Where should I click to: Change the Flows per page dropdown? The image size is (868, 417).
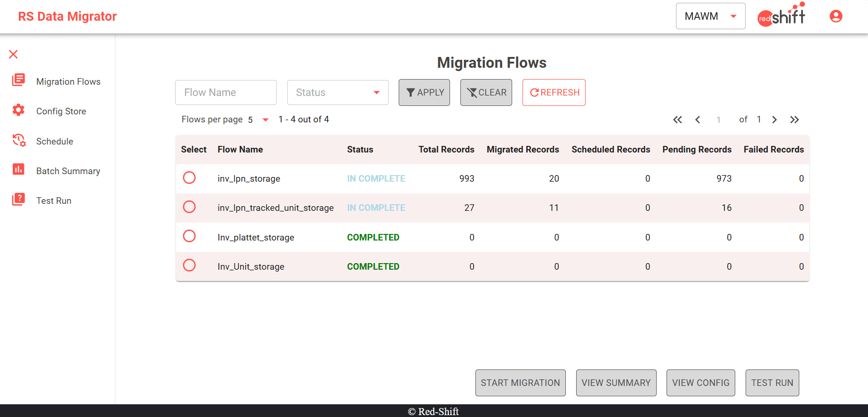pyautogui.click(x=258, y=120)
